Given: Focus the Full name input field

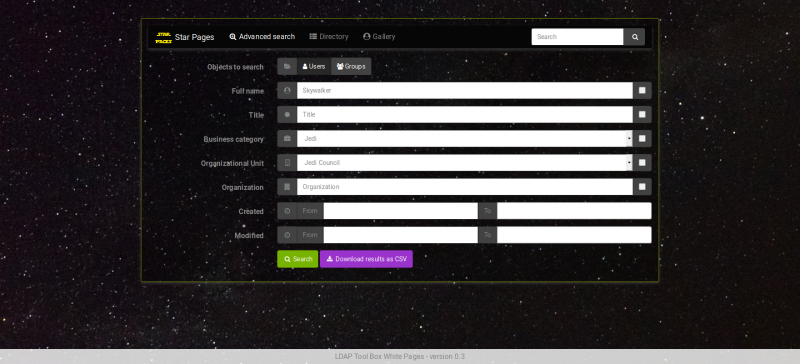Looking at the screenshot, I should click(x=465, y=90).
